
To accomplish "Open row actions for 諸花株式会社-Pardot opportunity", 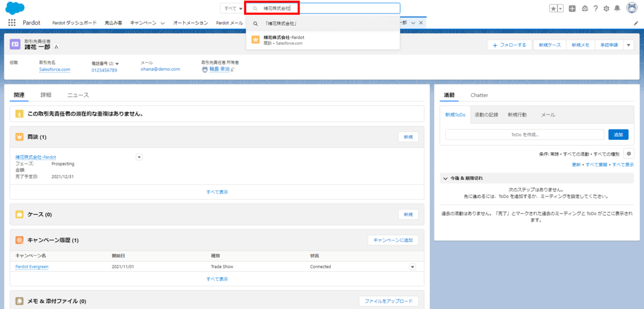I will point(139,157).
